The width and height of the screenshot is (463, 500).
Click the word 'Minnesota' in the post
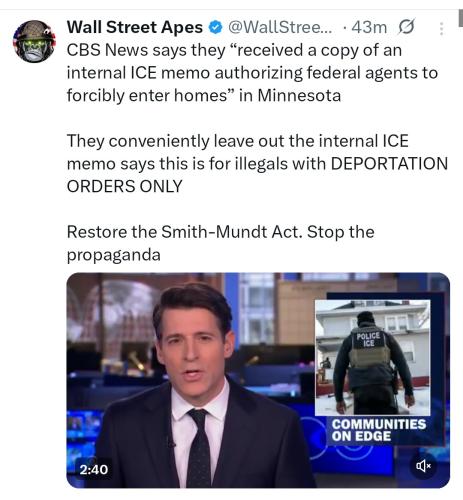(299, 96)
